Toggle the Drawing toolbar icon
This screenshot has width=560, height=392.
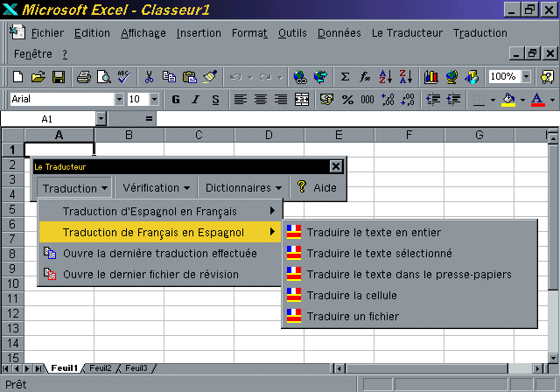tap(472, 77)
